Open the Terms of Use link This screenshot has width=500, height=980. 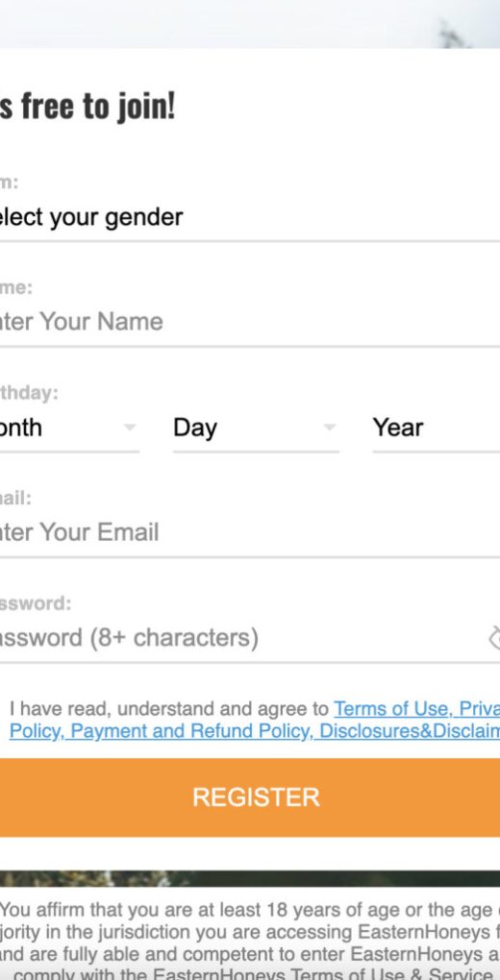392,709
